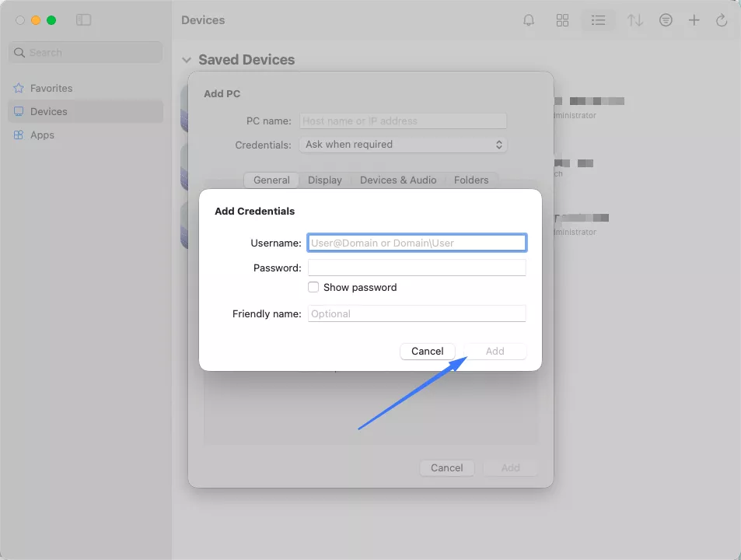Open the Folders tab
Image resolution: width=741 pixels, height=560 pixels.
[x=471, y=180]
